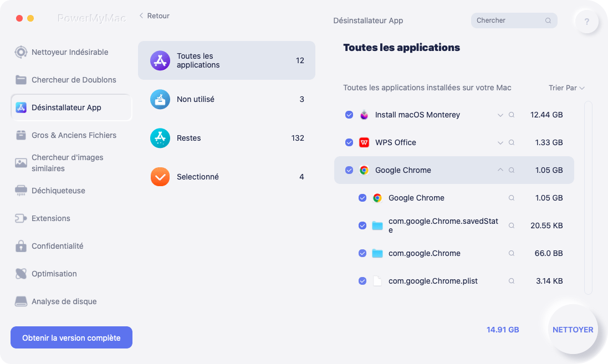This screenshot has width=608, height=364.
Task: Click the 3.14 KB size value
Action: [549, 281]
